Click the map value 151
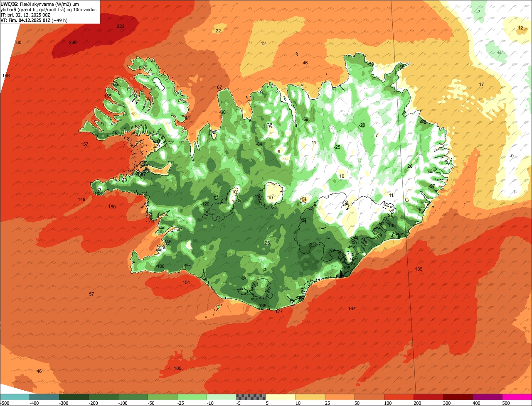The height and width of the screenshot is (406, 532). 186,282
